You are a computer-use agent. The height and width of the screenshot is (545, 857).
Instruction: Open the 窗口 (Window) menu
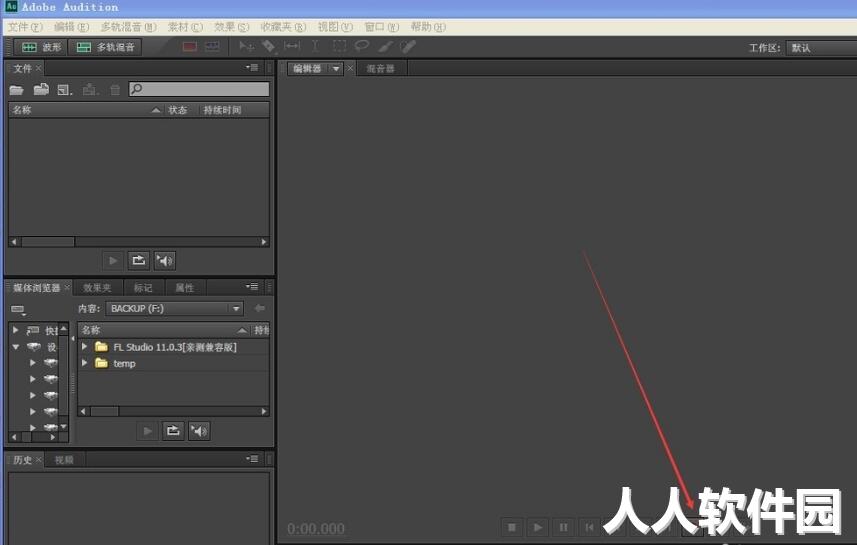[381, 27]
